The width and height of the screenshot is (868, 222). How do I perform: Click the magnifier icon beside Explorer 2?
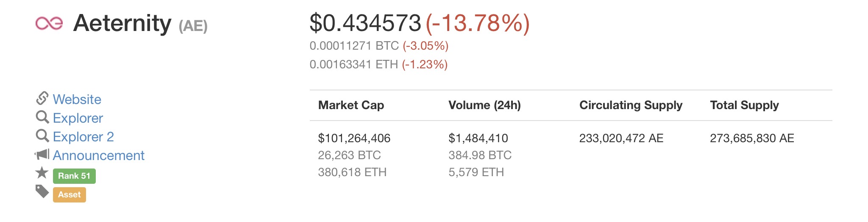point(42,136)
